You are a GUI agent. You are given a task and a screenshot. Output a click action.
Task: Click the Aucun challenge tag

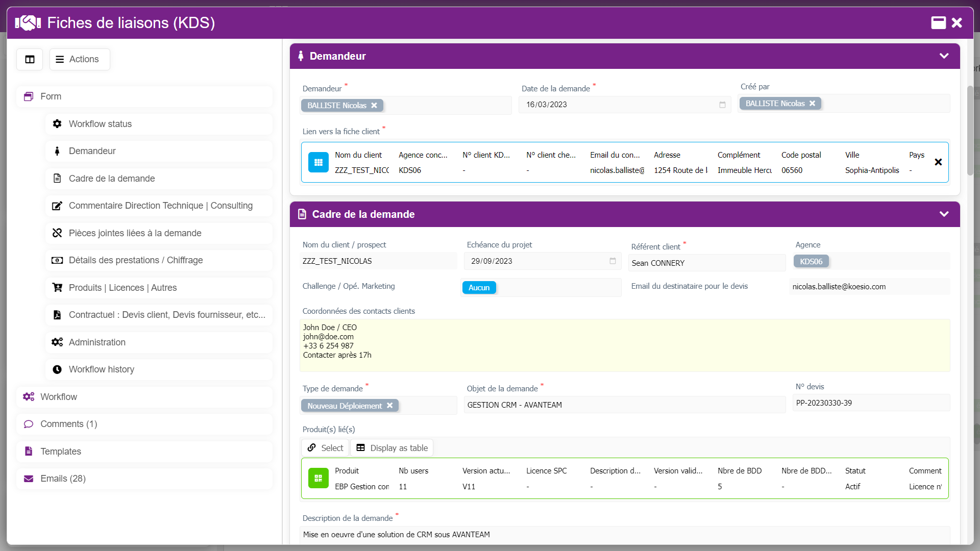click(x=479, y=288)
